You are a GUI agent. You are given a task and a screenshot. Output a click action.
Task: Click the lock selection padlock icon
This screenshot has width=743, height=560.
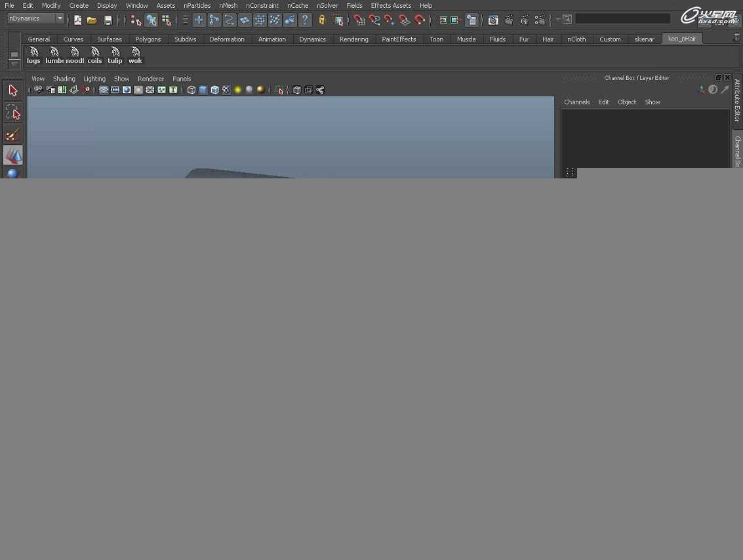coord(322,20)
